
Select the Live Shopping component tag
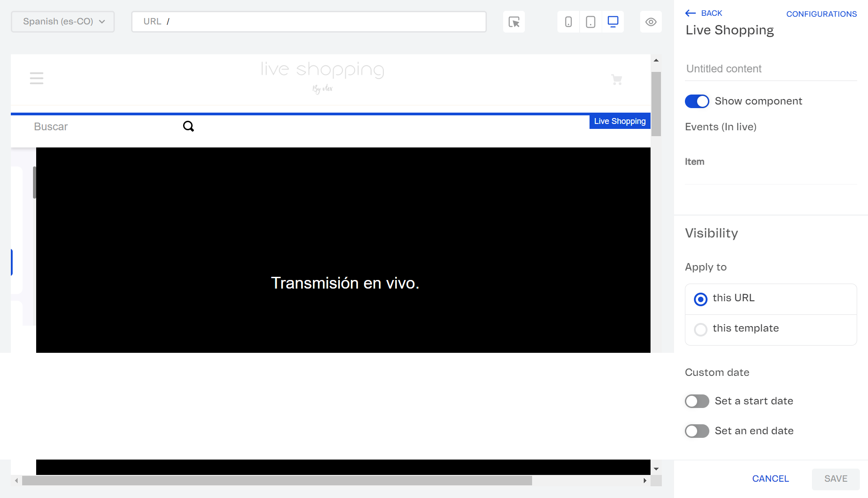(x=619, y=121)
